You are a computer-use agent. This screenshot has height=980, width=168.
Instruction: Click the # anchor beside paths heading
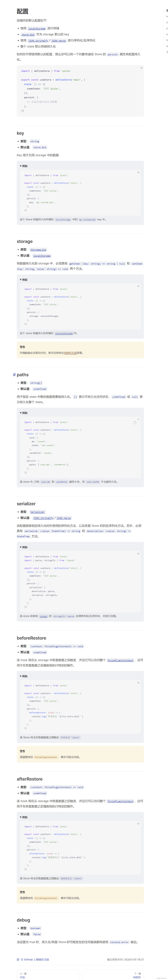tap(14, 375)
